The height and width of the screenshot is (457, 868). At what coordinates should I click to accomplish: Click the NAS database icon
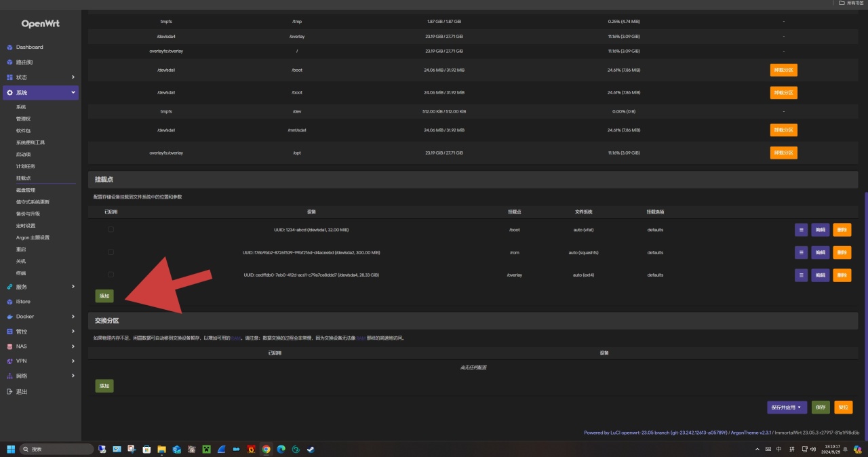point(9,346)
